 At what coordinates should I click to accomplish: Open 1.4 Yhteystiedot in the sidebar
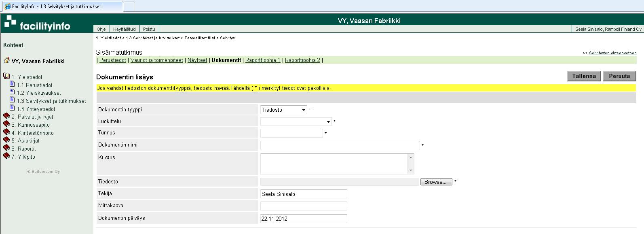[x=36, y=109]
